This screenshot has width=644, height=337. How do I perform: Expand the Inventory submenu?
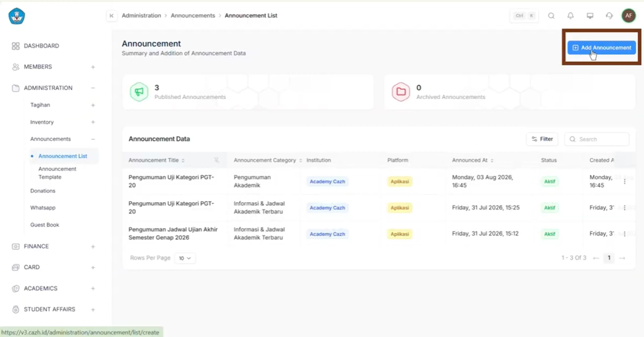point(93,122)
